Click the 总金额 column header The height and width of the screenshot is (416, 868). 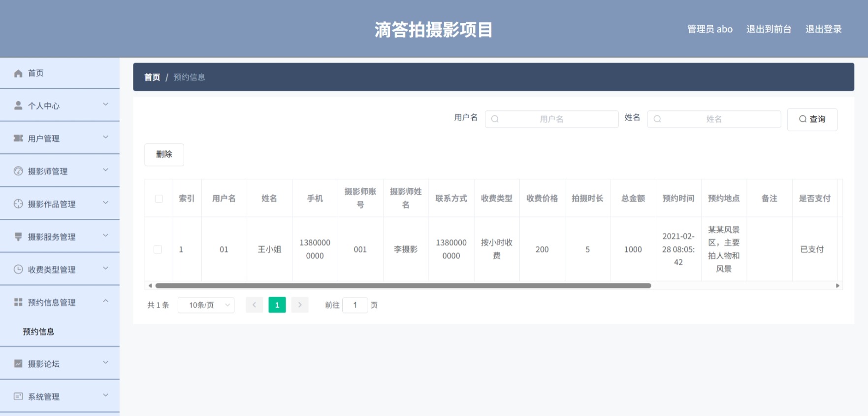633,198
